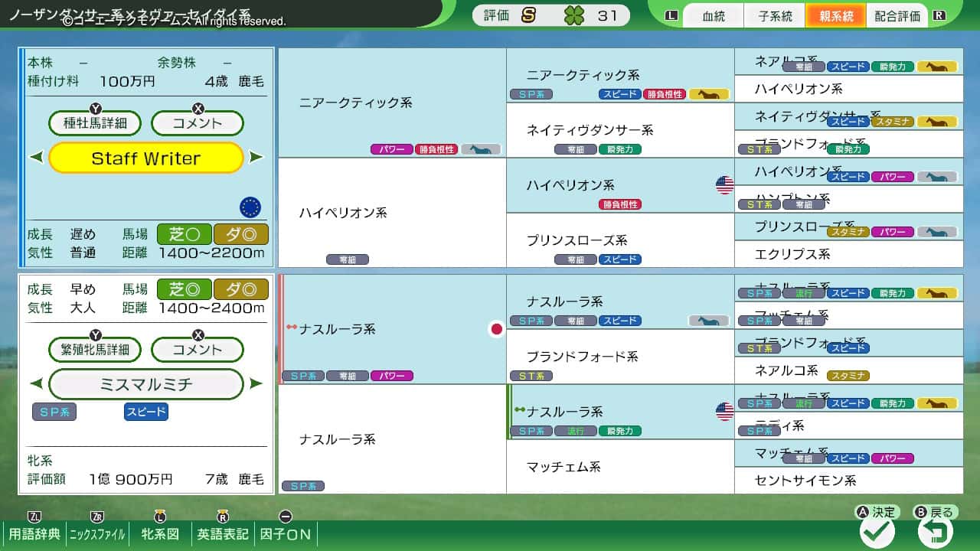Click the EU flag icon on stallion panel
This screenshot has height=551, width=980.
[250, 207]
